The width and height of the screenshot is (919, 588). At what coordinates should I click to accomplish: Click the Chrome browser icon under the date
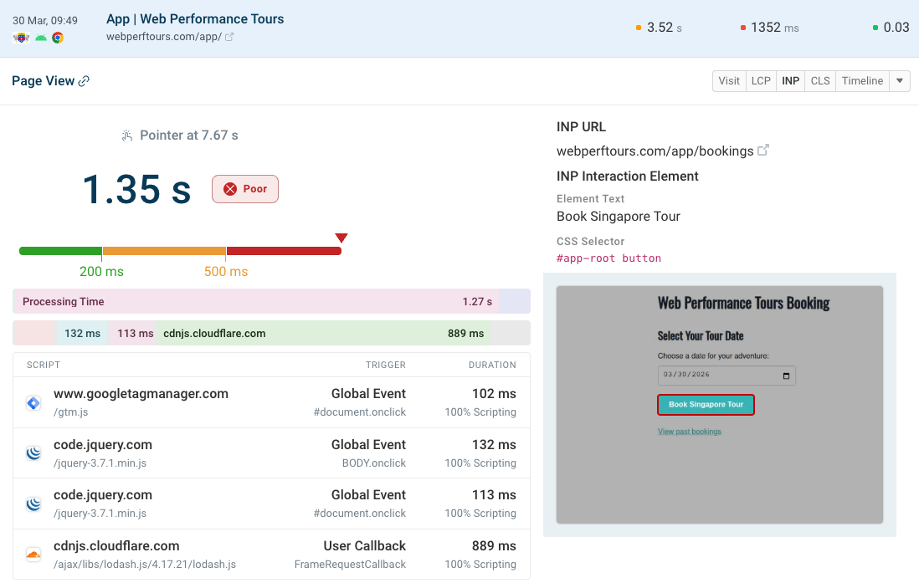(x=57, y=38)
